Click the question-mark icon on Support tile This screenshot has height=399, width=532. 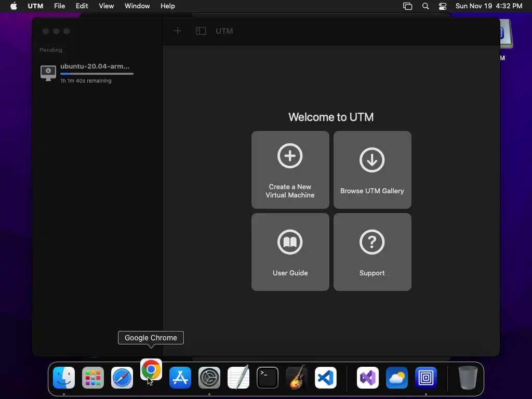click(x=372, y=242)
